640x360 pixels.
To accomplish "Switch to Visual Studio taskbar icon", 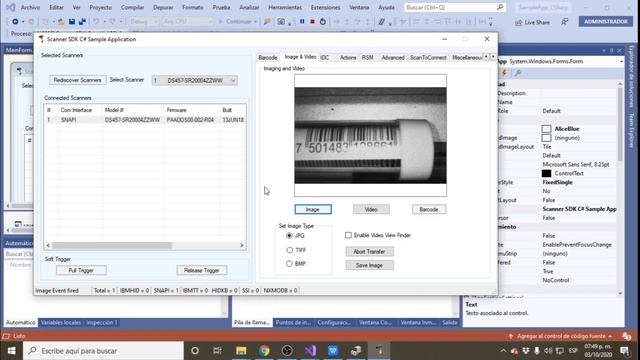I will point(310,351).
